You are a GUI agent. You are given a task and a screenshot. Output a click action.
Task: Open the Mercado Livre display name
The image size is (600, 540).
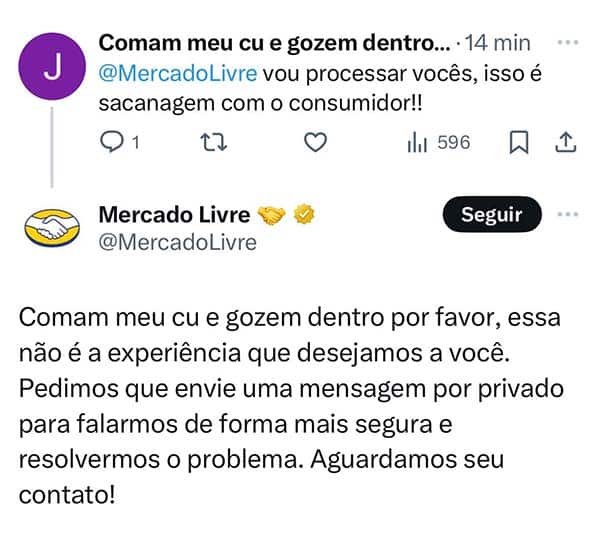tap(174, 214)
